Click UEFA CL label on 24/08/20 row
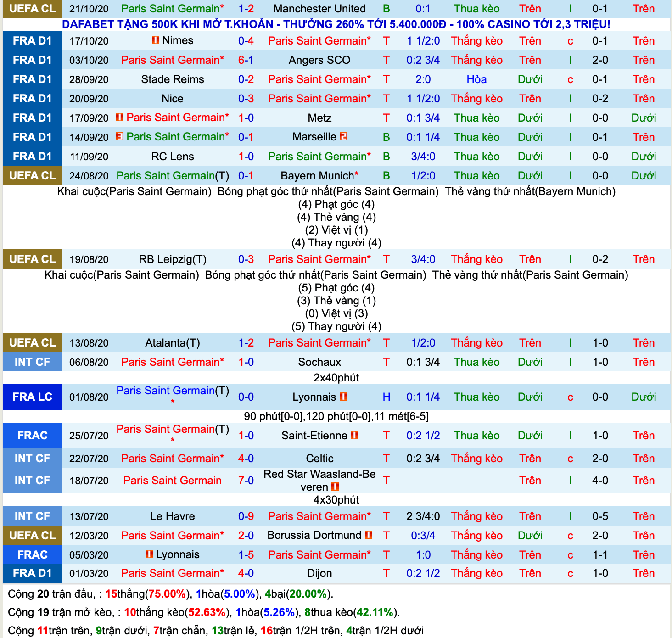Screen dimensions: 672x638 [x=32, y=176]
